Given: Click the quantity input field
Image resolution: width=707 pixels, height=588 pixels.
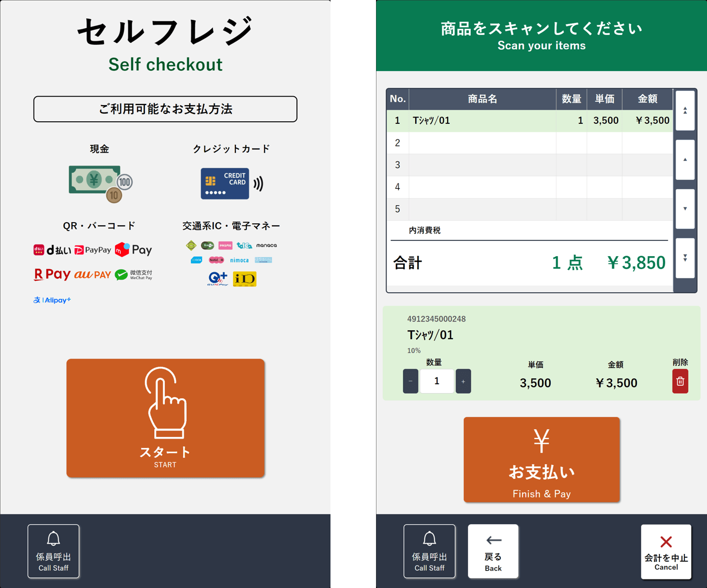Looking at the screenshot, I should 437,381.
